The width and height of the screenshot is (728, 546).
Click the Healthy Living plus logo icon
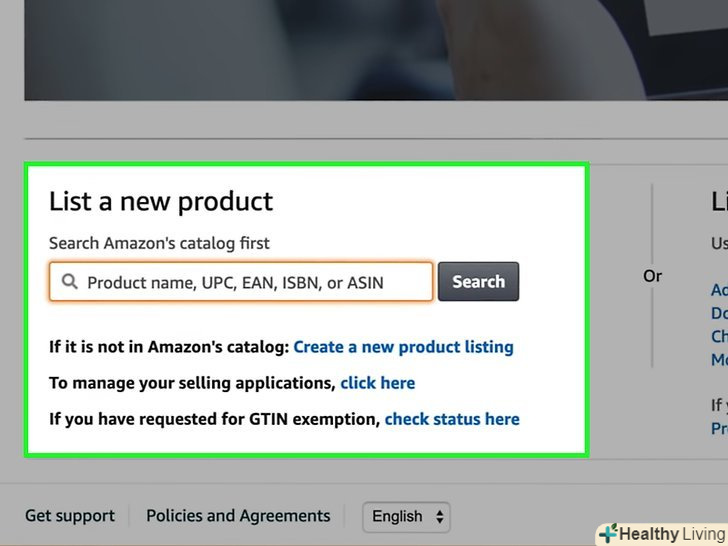607,534
